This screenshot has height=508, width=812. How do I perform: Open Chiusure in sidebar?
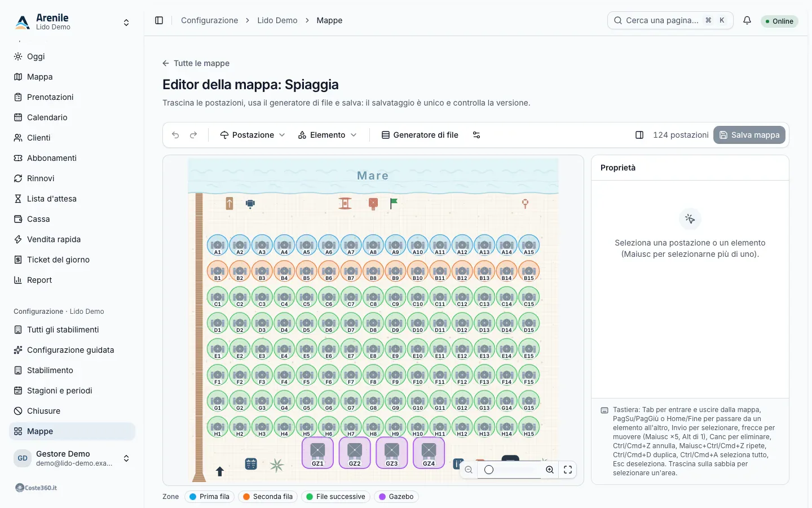(x=72, y=411)
